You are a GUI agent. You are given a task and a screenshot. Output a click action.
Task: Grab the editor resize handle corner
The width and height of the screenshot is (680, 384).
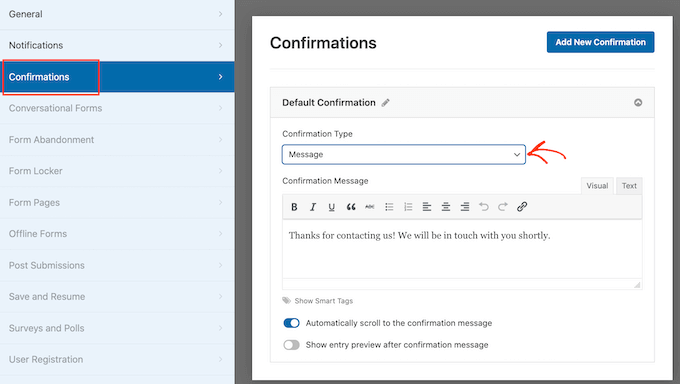tap(637, 285)
